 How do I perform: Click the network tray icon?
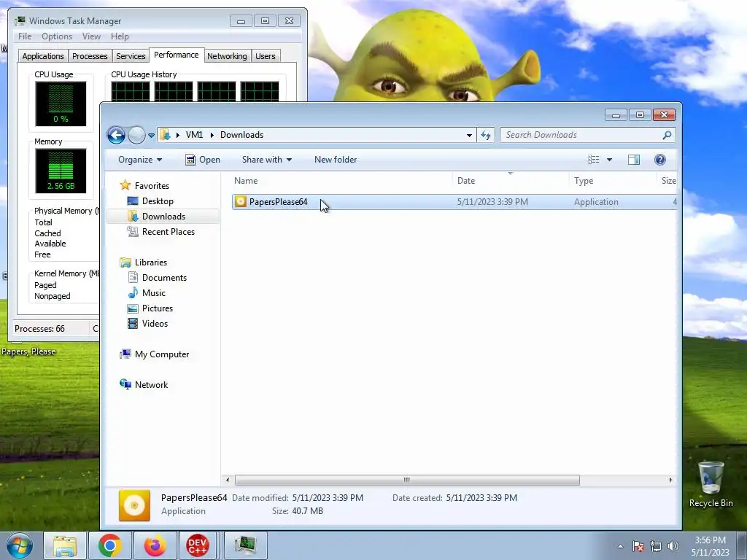pos(656,546)
